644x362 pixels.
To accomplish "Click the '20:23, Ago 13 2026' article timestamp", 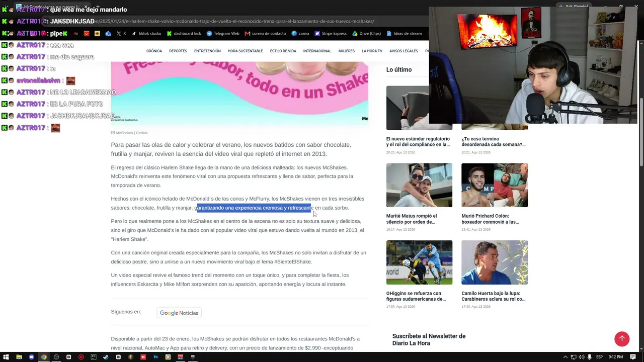I will (x=401, y=152).
